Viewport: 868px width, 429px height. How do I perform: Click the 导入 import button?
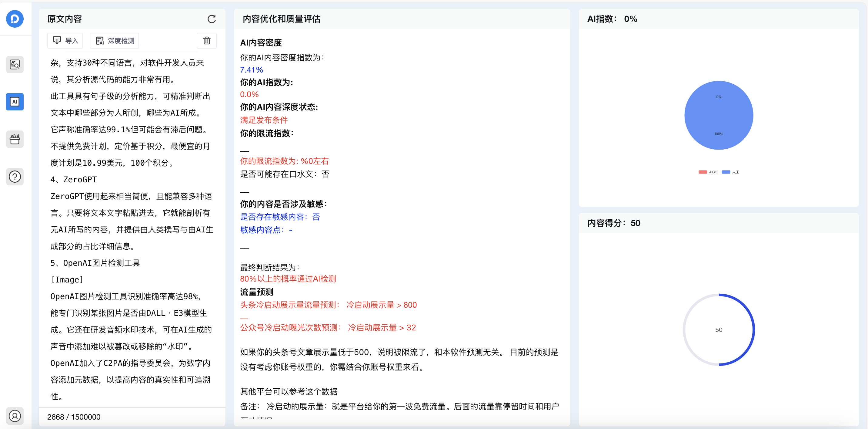click(x=65, y=41)
